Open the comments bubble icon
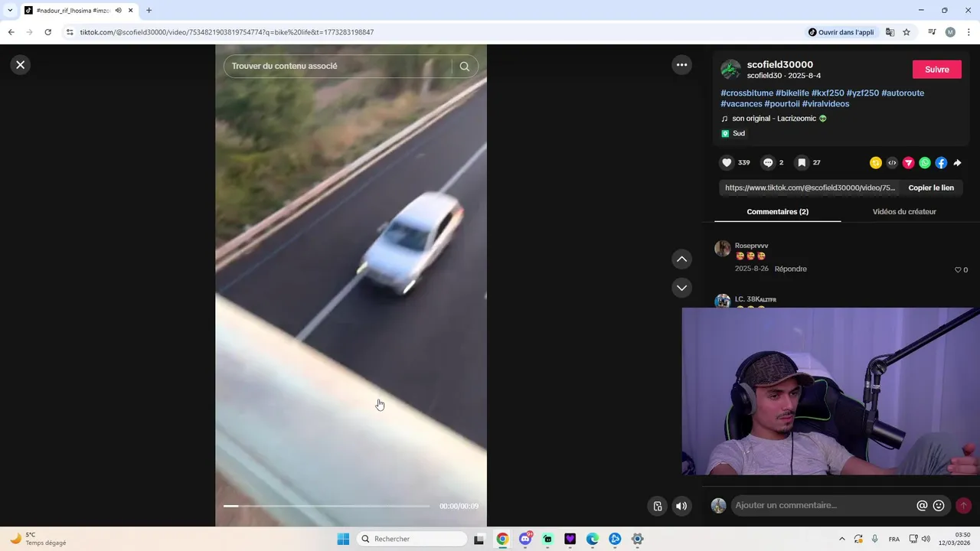The image size is (980, 551). click(x=768, y=163)
